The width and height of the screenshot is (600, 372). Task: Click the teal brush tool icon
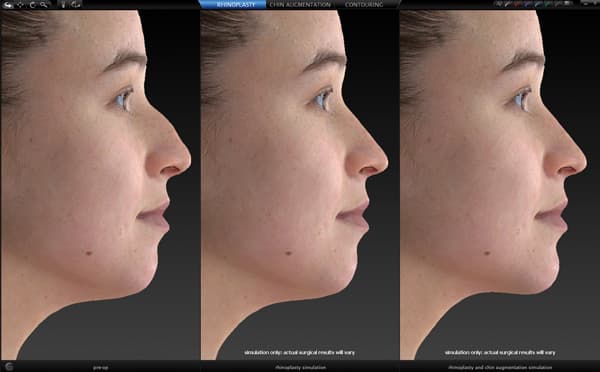(538, 4)
